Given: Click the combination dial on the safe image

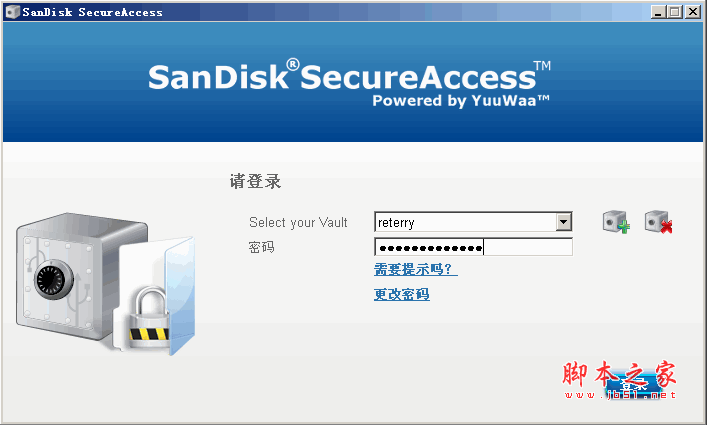Looking at the screenshot, I should [x=52, y=281].
